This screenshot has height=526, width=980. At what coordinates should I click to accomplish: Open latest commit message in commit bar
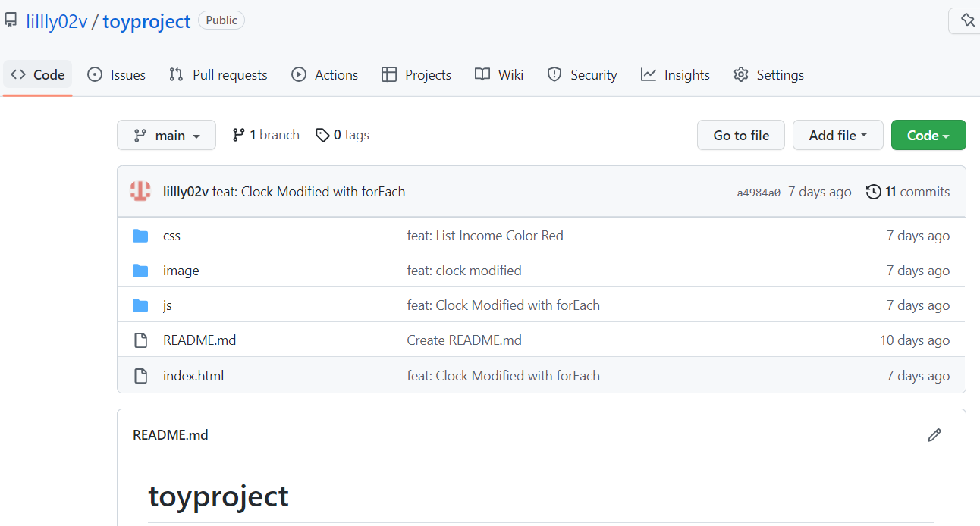click(309, 192)
